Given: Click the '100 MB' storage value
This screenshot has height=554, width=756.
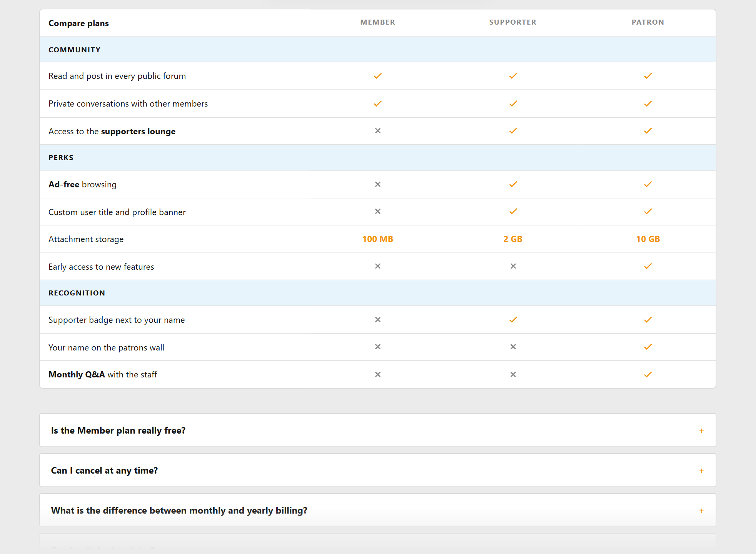Looking at the screenshot, I should click(378, 239).
